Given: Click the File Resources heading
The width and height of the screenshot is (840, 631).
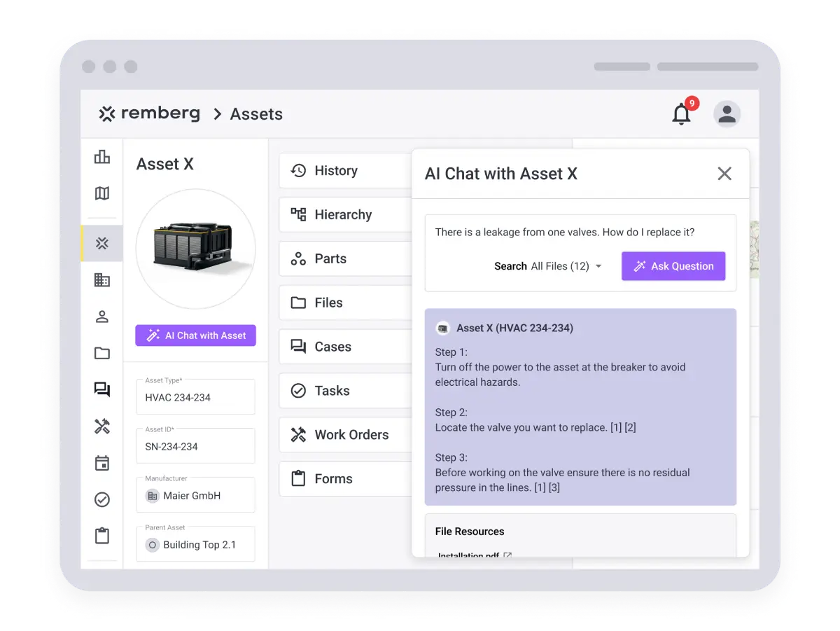Looking at the screenshot, I should click(x=470, y=532).
